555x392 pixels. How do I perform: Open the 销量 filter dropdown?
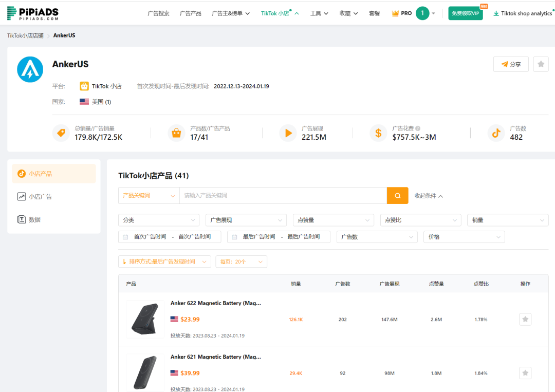(x=508, y=220)
